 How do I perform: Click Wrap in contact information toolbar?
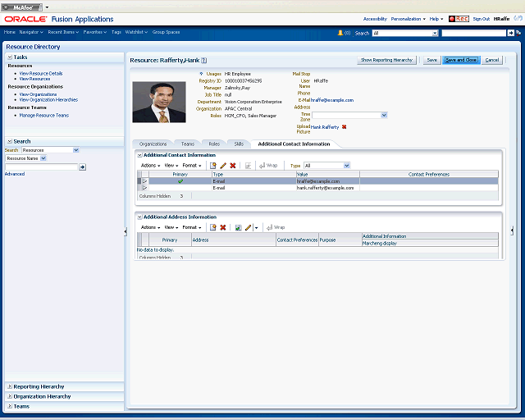click(268, 166)
